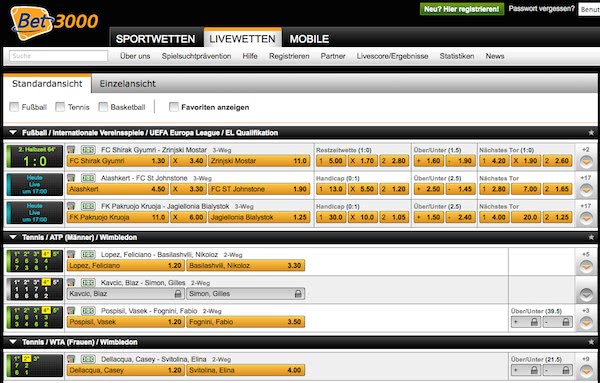This screenshot has height=383, width=600.
Task: Bet on Svitolina, Elina at 4.00
Action: pyautogui.click(x=245, y=370)
